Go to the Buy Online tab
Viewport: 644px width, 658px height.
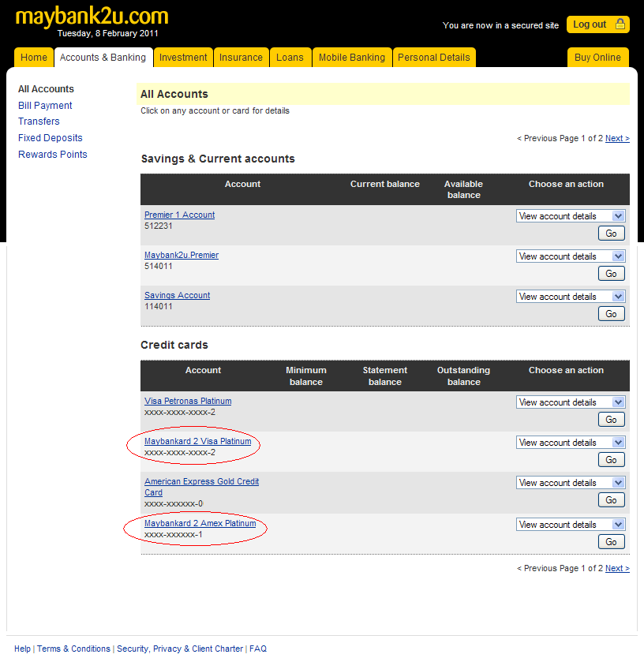[597, 58]
